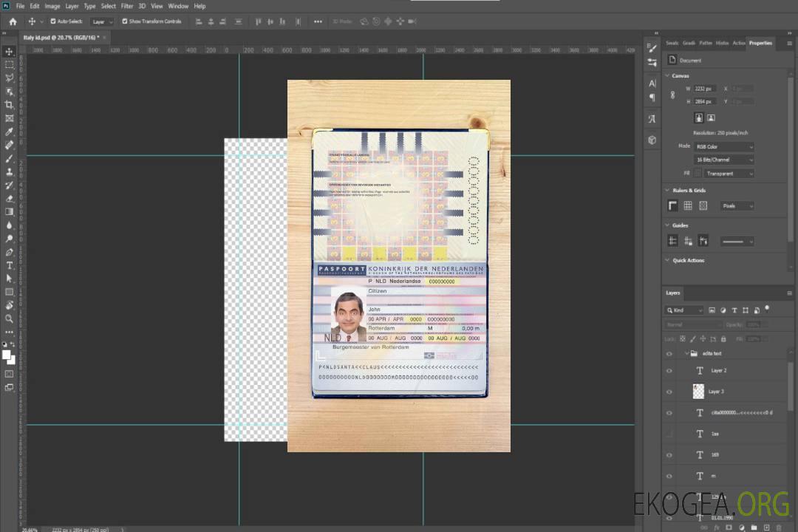Toggle rulers icon in Rulers & Grids

click(673, 205)
